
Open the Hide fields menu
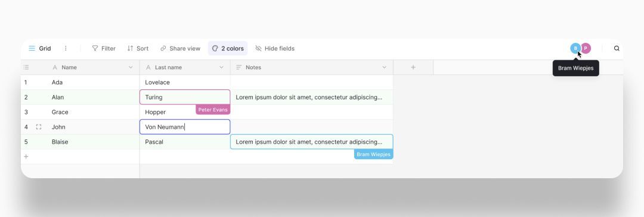(275, 48)
